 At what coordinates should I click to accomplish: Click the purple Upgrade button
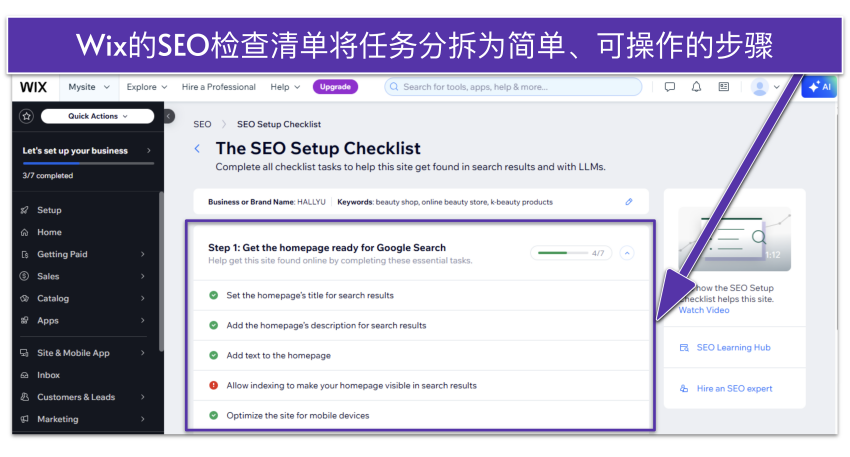[335, 87]
